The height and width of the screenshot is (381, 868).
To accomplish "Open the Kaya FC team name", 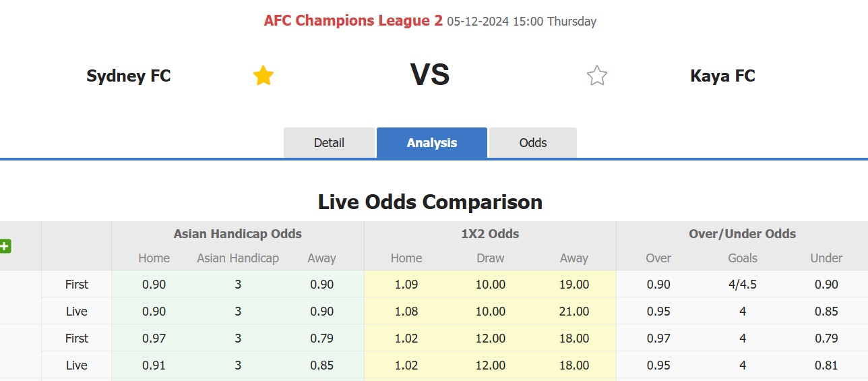I will pos(722,76).
